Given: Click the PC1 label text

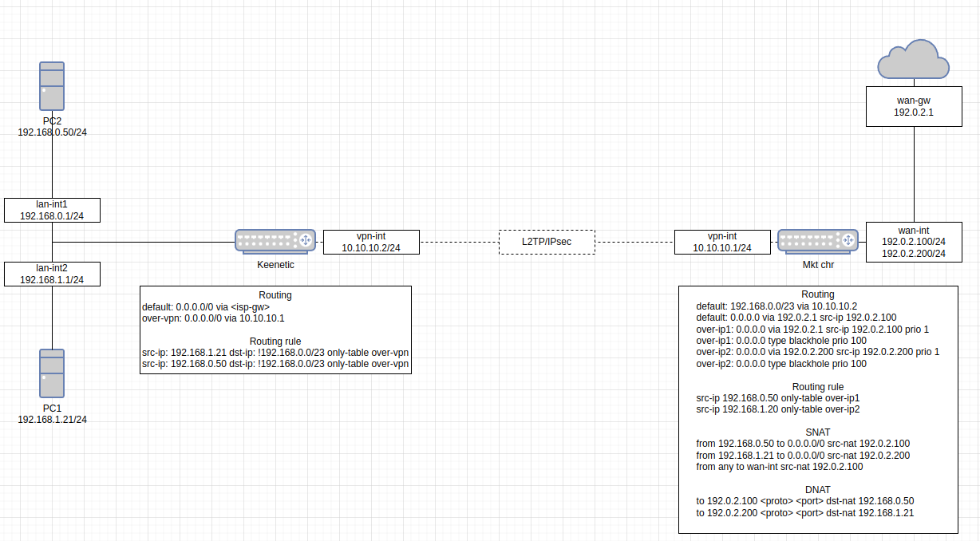Looking at the screenshot, I should (53, 408).
